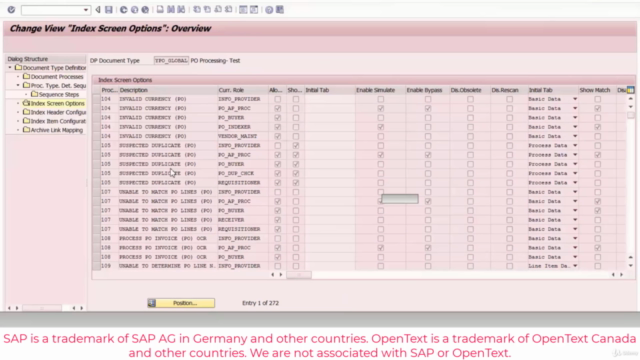The width and height of the screenshot is (640, 360).
Task: Click the icon on the Position button
Action: (x=152, y=303)
